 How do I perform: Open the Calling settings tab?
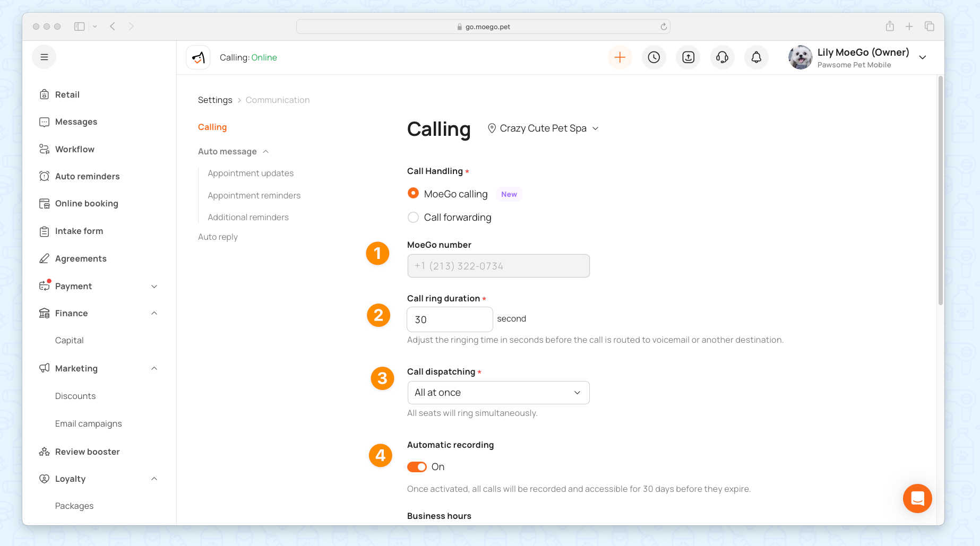[212, 127]
